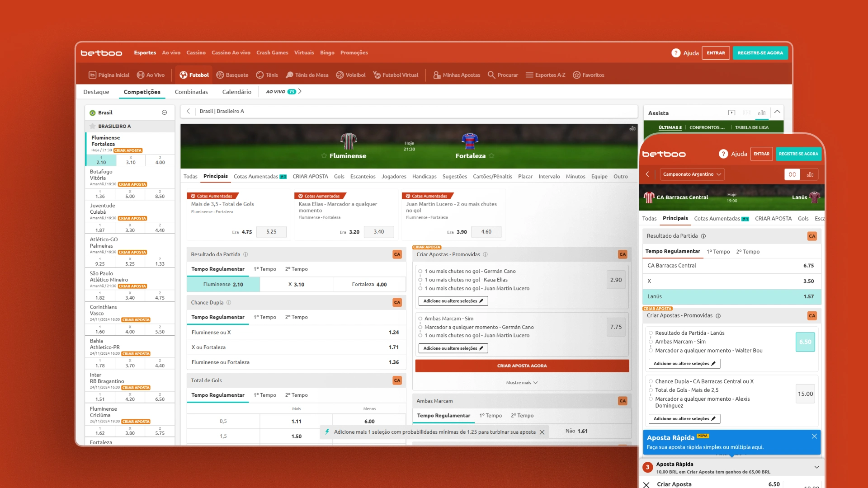Collapse the Brasil competition group
The width and height of the screenshot is (868, 488).
coord(164,113)
